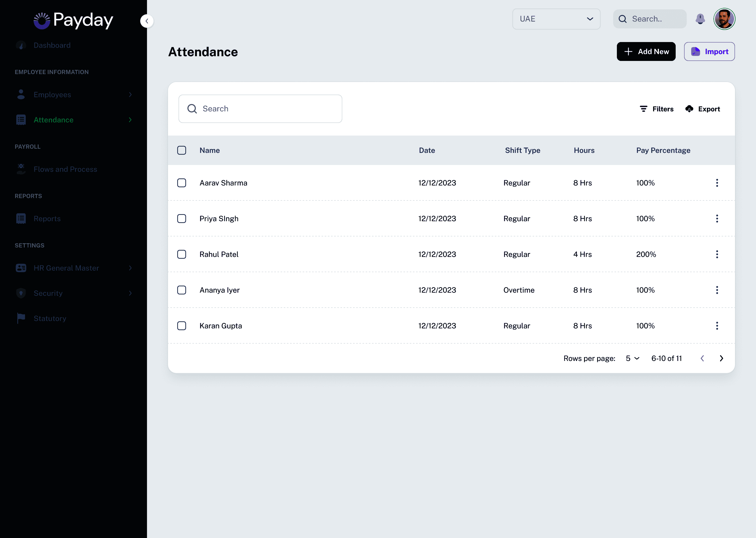The width and height of the screenshot is (756, 538).
Task: Open the row options menu for Rahul Patel
Action: [717, 255]
